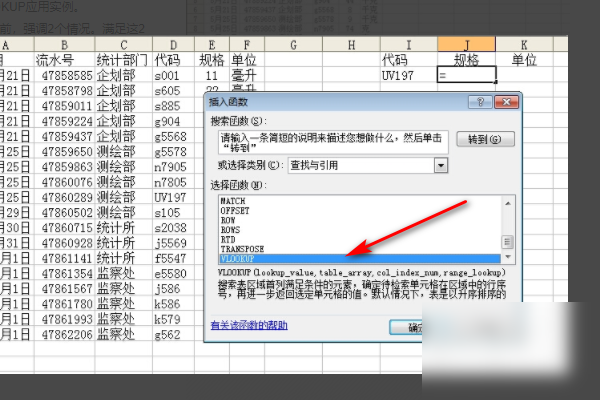Click the 毫升 cell beside value 11
The height and width of the screenshot is (400, 600).
247,75
